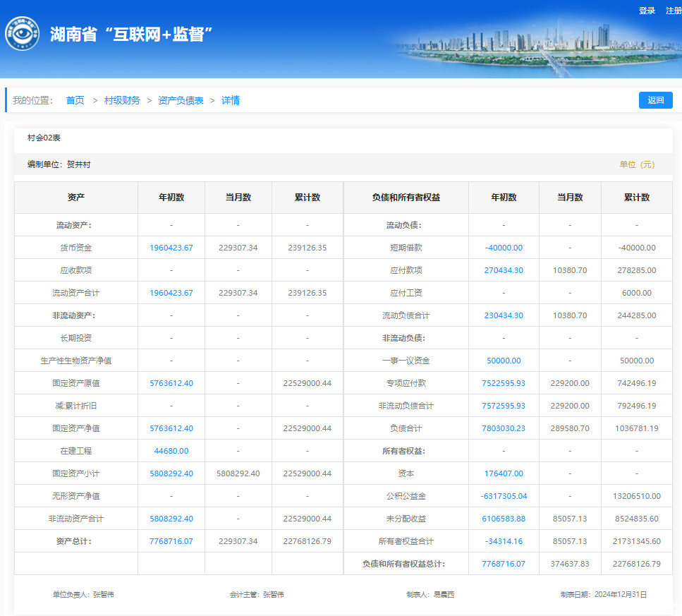The height and width of the screenshot is (616, 682).
Task: Click 短期借款 opening value -40000.00
Action: 504,248
